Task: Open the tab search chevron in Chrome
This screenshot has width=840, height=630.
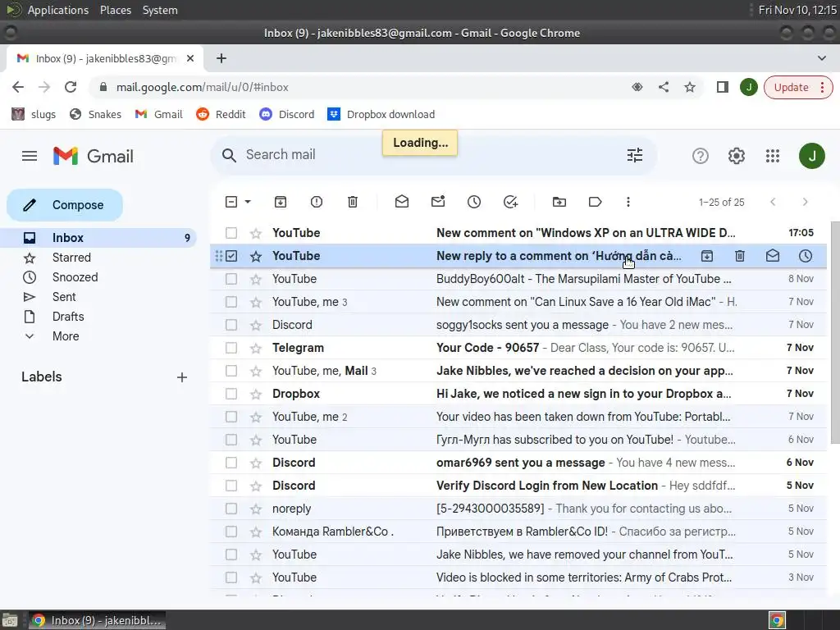Action: 822,58
